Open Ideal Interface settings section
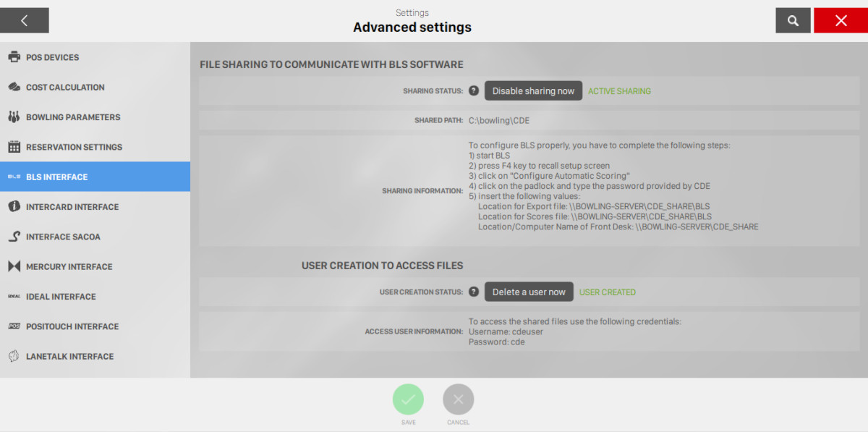The width and height of the screenshot is (868, 432). coord(95,297)
